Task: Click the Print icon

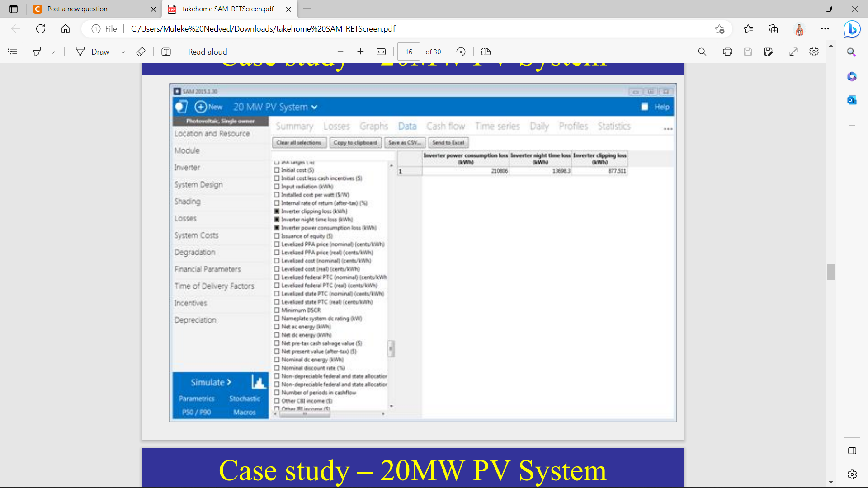Action: 727,52
